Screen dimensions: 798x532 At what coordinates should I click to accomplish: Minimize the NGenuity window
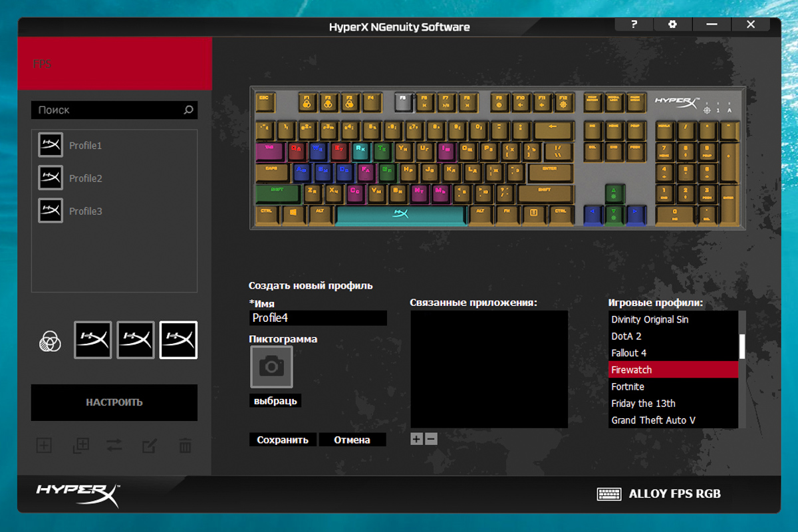[712, 25]
